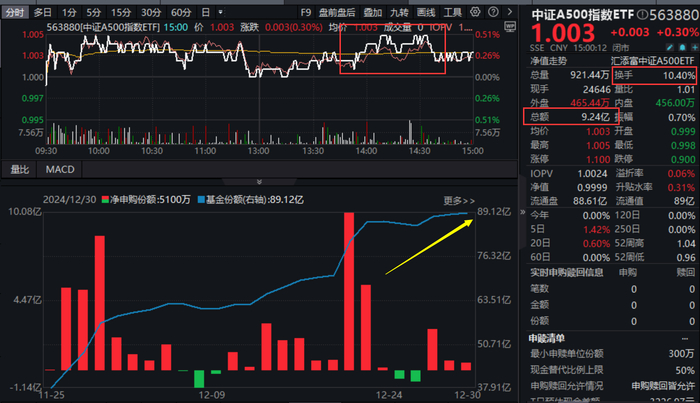The height and width of the screenshot is (403, 700).
Task: Switch to the 30分 period tab
Action: coord(151,12)
